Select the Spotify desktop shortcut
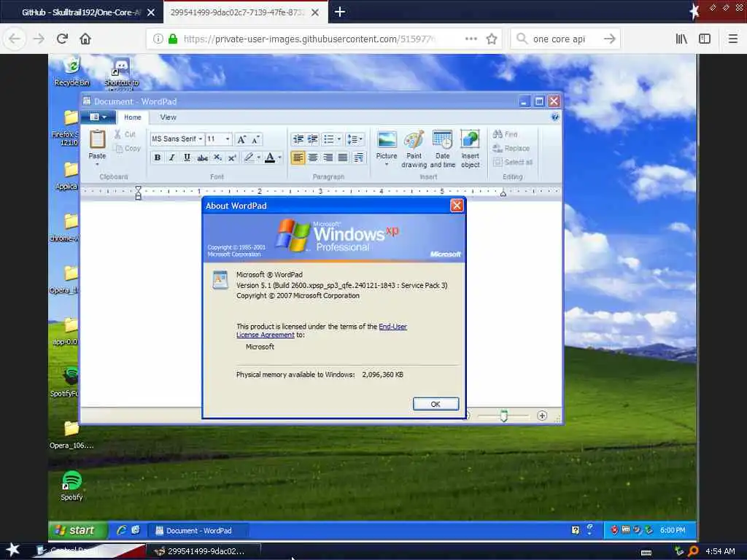This screenshot has height=560, width=747. (71, 485)
